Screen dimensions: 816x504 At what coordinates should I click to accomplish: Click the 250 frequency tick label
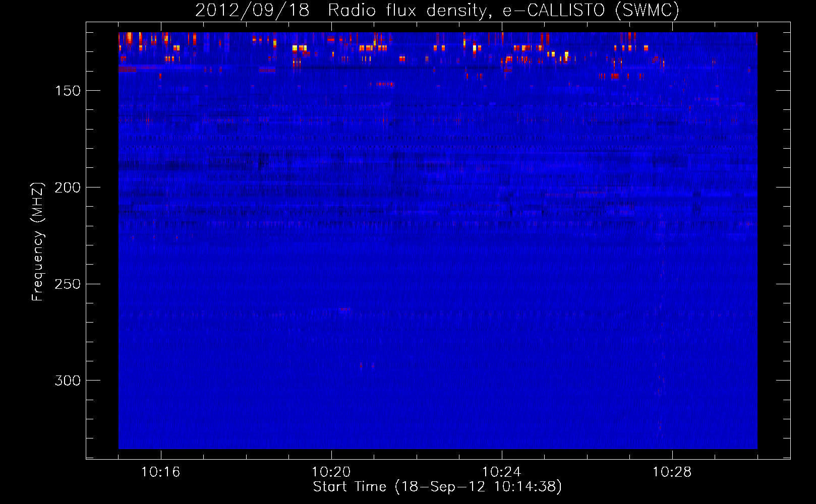tap(68, 284)
